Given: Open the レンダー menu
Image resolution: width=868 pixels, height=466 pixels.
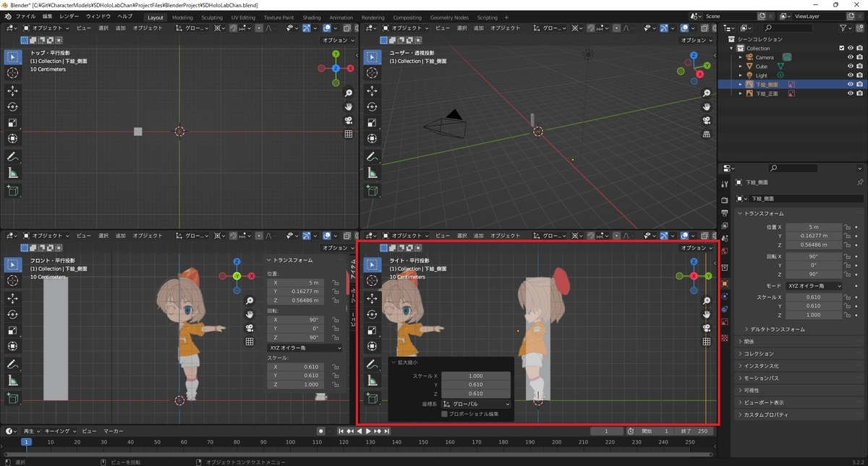Looking at the screenshot, I should pos(69,16).
